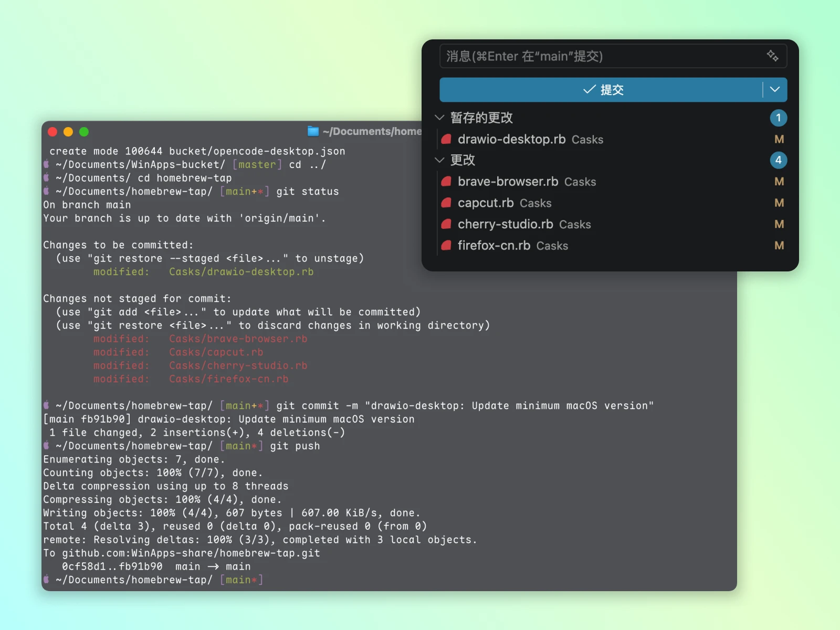
Task: Click the 'cd homebrew-tap' command line
Action: point(138,178)
